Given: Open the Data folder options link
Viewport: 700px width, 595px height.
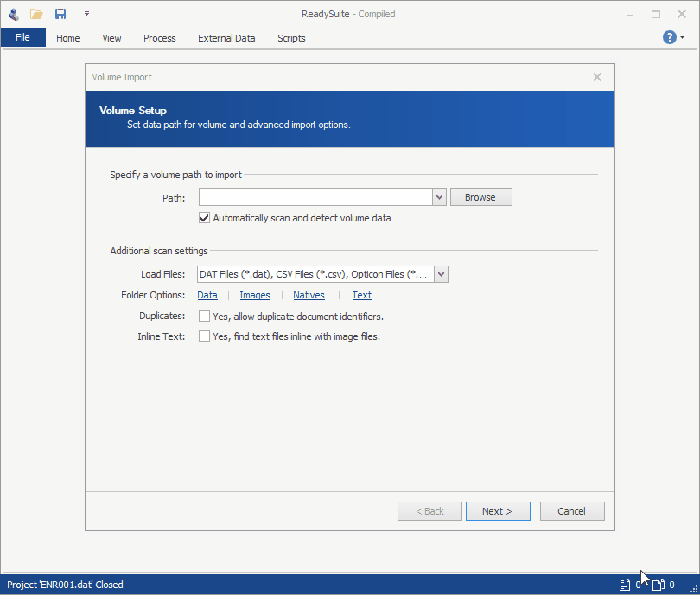Looking at the screenshot, I should pyautogui.click(x=207, y=295).
